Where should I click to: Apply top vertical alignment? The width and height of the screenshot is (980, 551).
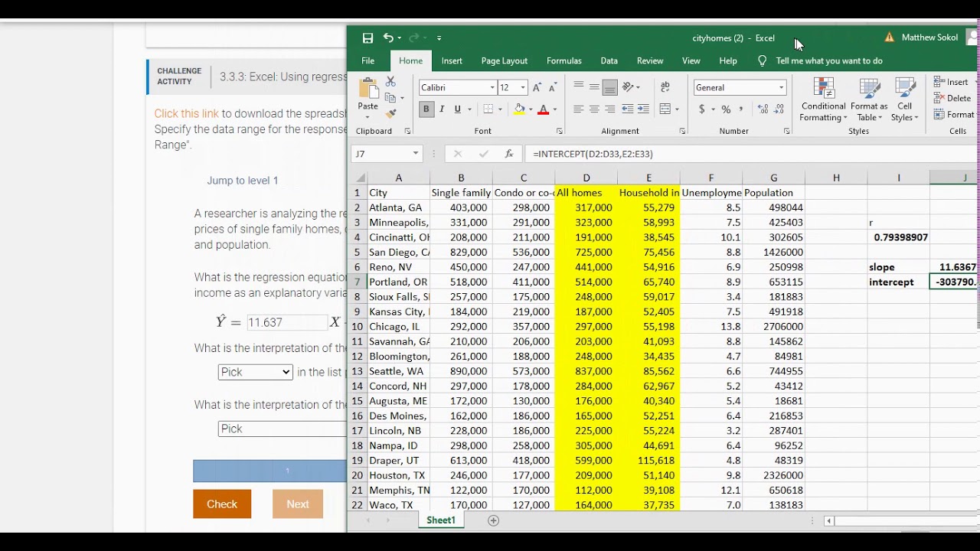pos(579,87)
